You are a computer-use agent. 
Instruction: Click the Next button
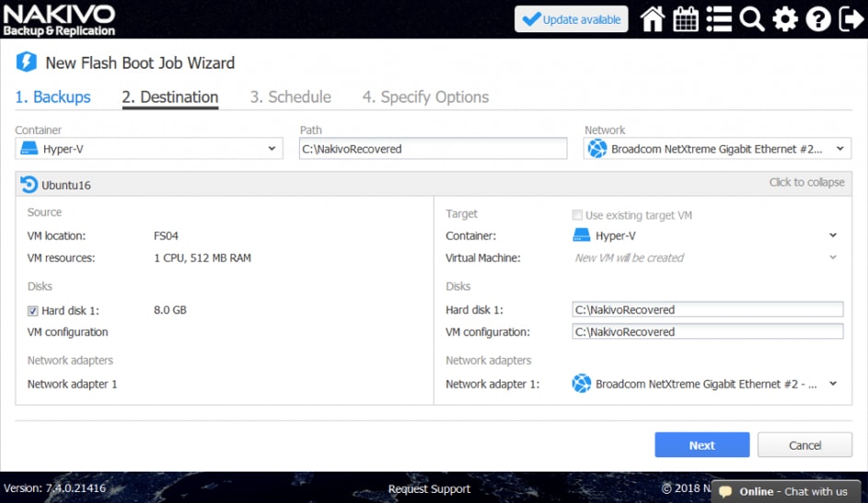tap(701, 445)
